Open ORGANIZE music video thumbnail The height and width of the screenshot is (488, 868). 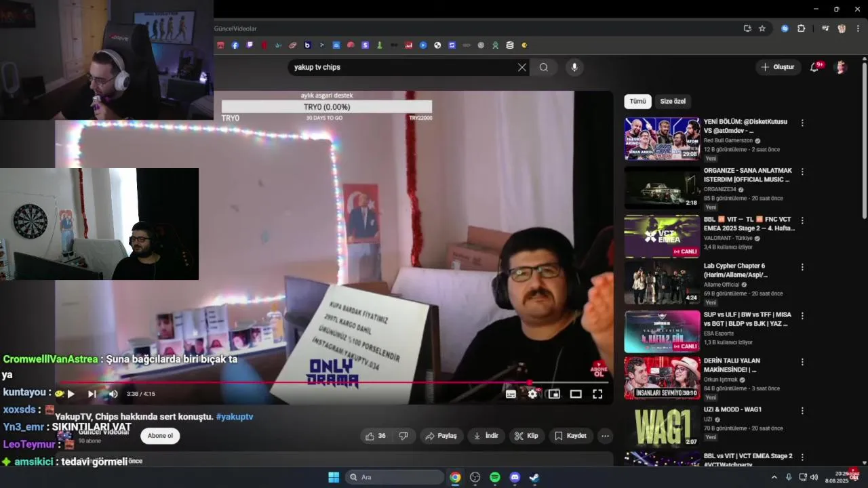(662, 188)
